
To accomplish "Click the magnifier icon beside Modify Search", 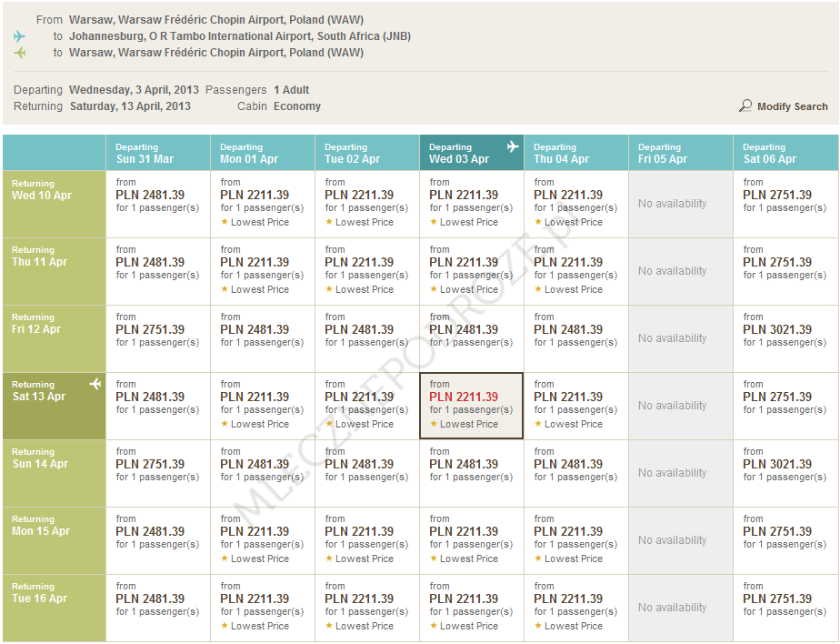I will (745, 106).
